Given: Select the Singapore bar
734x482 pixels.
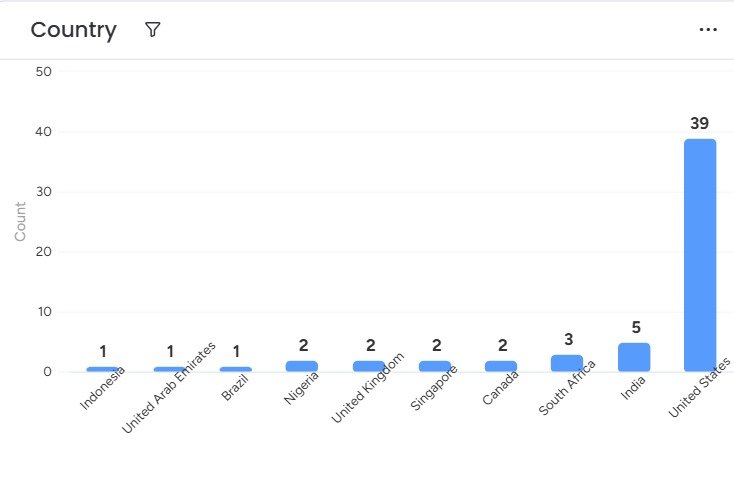Looking at the screenshot, I should click(x=435, y=366).
